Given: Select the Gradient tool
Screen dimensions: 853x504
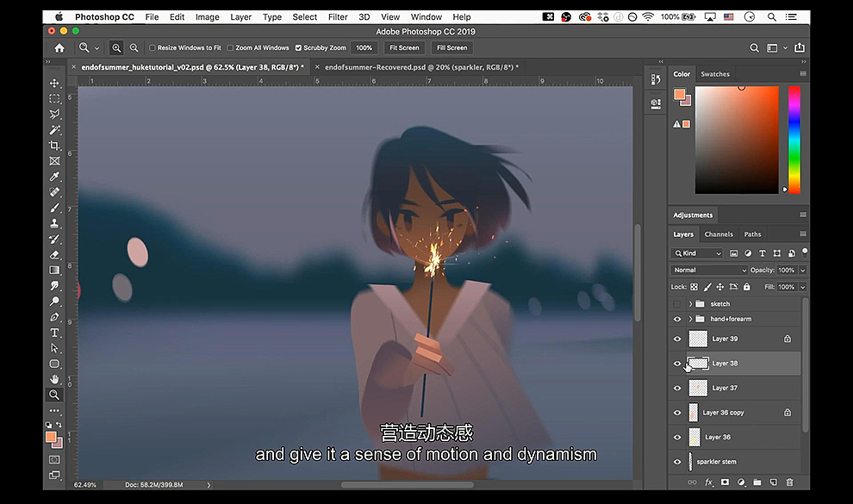Looking at the screenshot, I should [54, 271].
